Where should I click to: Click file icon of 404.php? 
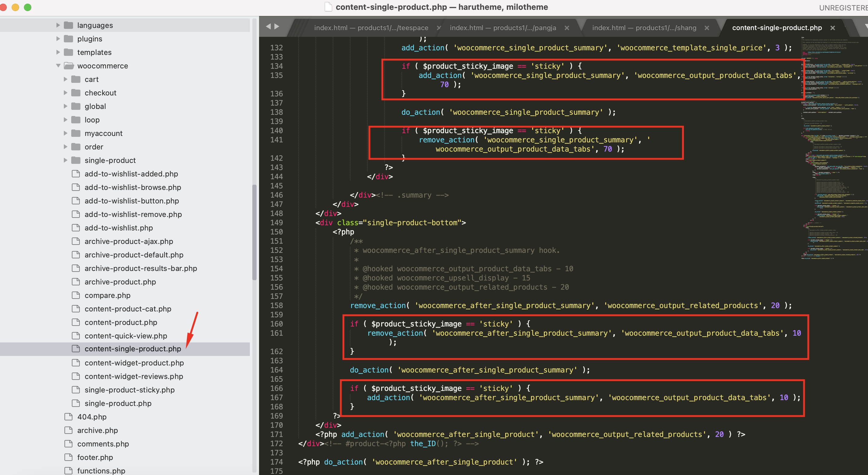pos(69,417)
